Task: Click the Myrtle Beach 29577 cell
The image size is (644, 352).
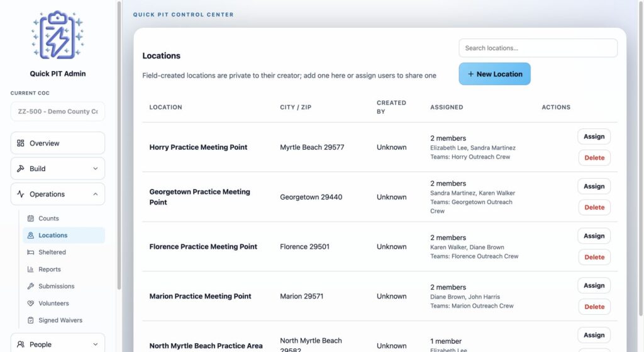Action: point(312,147)
